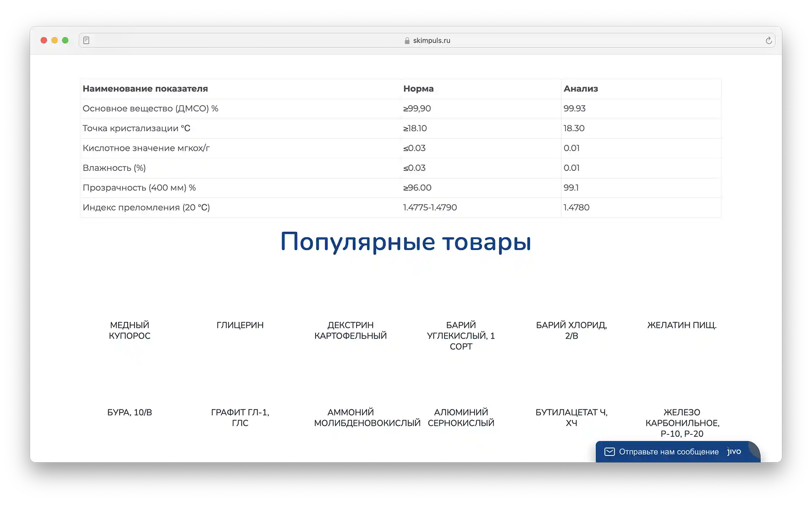Image resolution: width=812 pixels, height=508 pixels.
Task: Click the 0.01 analysis in Кислотное значение row
Action: coord(571,148)
